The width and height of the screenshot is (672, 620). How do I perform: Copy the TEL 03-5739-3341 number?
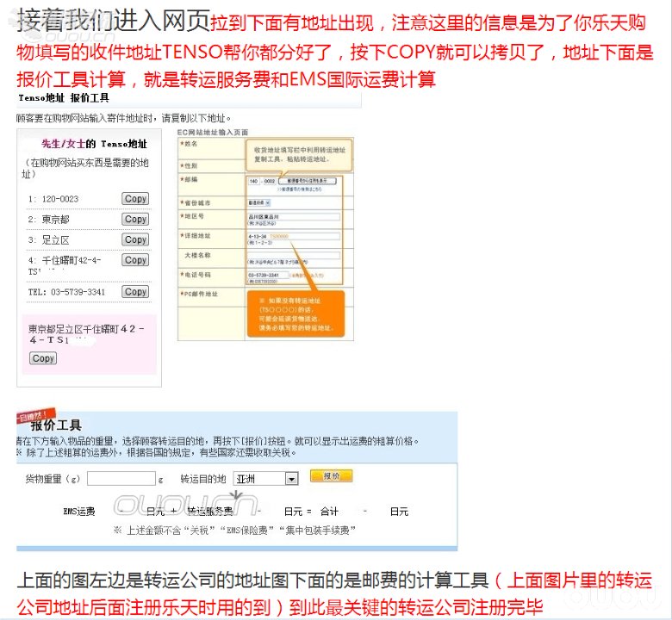click(x=135, y=292)
